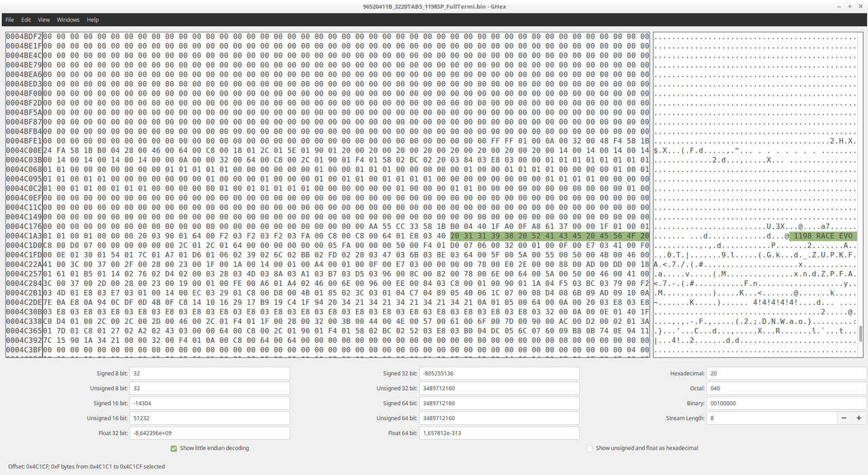868x475 pixels.
Task: Click the Signed 16 bit value field
Action: [210, 403]
